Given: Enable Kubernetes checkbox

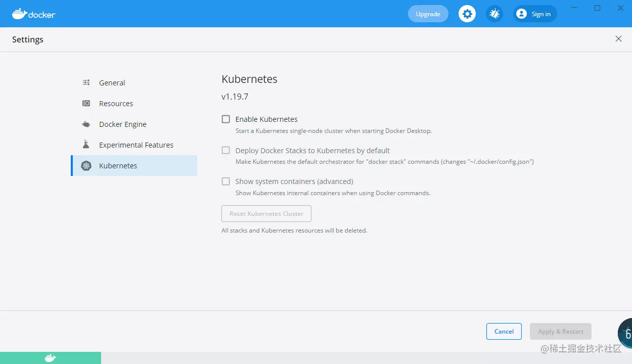Looking at the screenshot, I should click(226, 119).
